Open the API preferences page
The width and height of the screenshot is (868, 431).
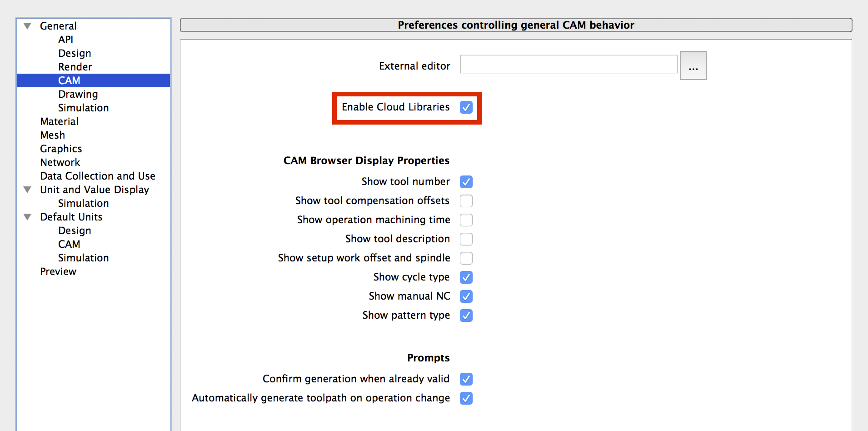click(x=65, y=40)
